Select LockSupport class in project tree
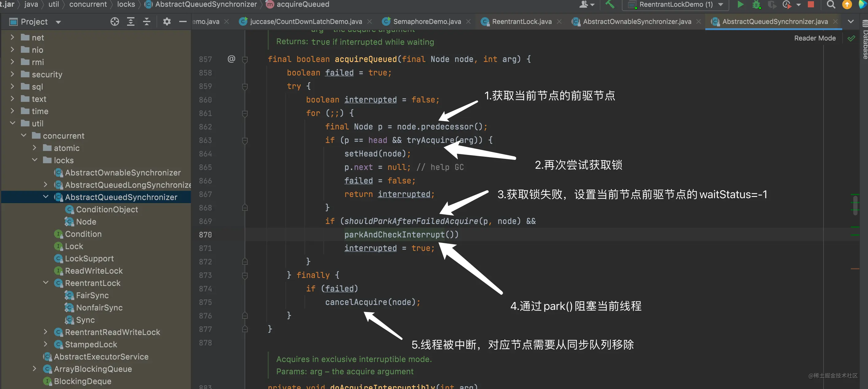 tap(89, 258)
